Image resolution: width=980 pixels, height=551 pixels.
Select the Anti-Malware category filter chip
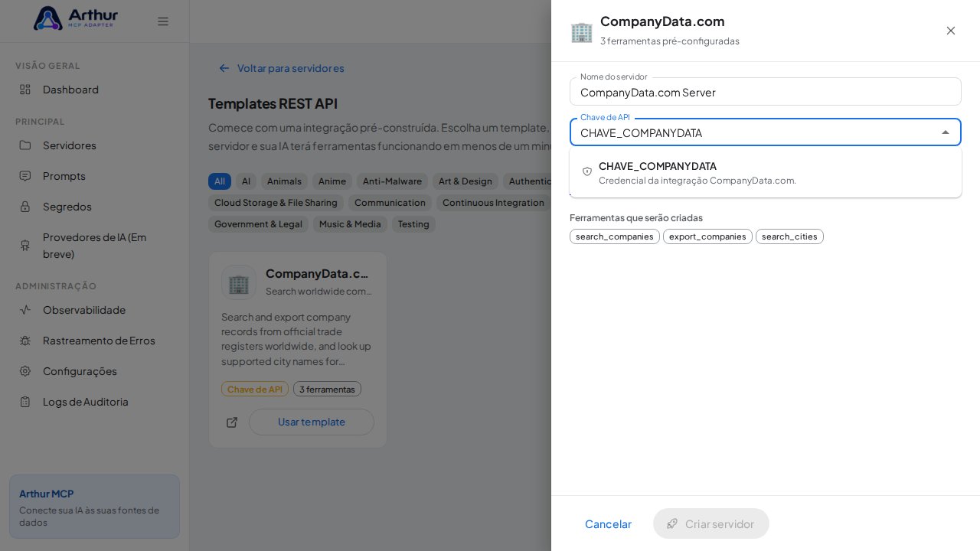click(392, 181)
